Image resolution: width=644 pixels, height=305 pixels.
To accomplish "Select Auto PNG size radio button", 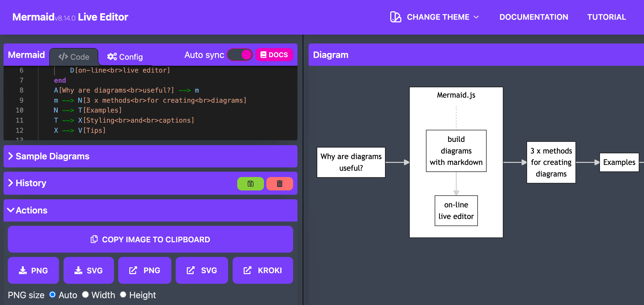I will (52, 295).
